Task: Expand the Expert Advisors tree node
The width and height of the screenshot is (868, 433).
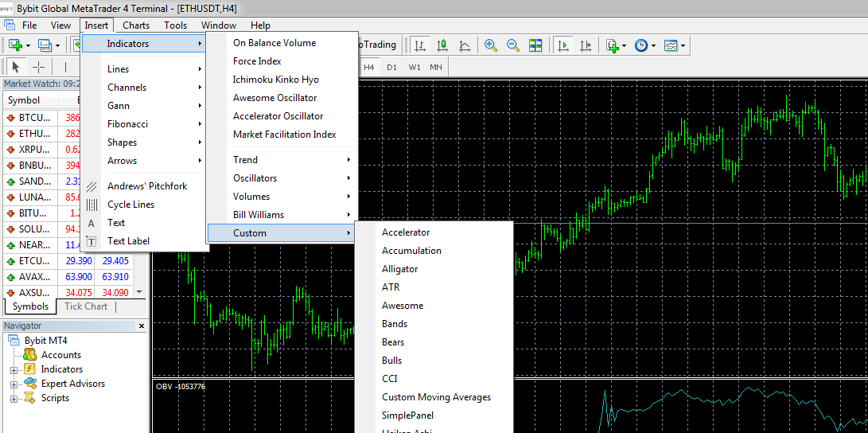Action: [x=14, y=384]
